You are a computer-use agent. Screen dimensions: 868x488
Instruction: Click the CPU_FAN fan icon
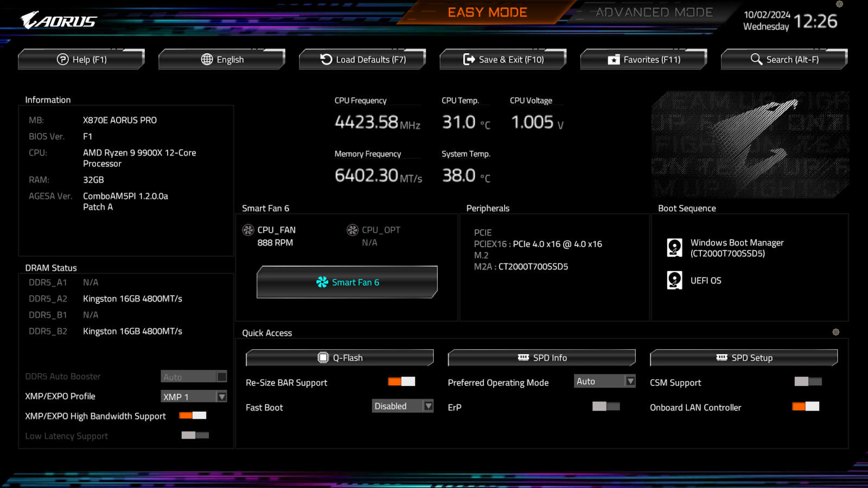pyautogui.click(x=248, y=230)
